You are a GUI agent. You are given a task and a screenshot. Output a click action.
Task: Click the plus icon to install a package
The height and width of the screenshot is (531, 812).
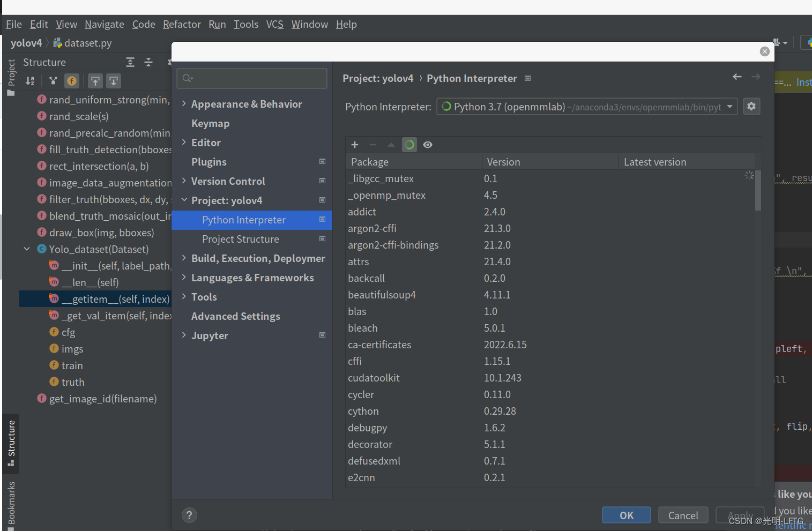[354, 145]
